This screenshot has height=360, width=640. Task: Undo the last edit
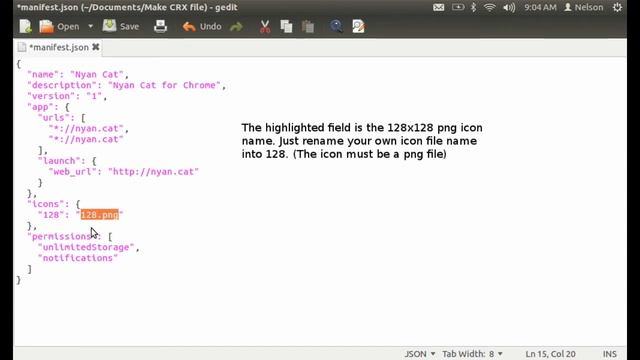pos(202,27)
